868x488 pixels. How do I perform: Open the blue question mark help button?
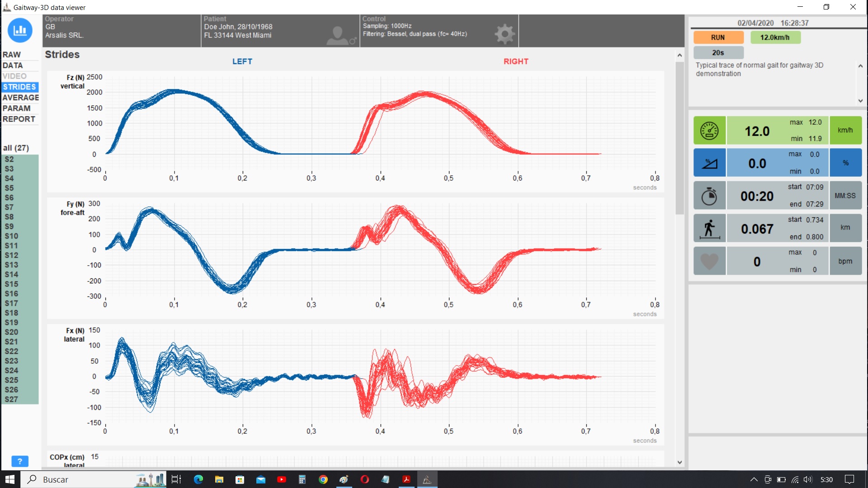click(19, 461)
